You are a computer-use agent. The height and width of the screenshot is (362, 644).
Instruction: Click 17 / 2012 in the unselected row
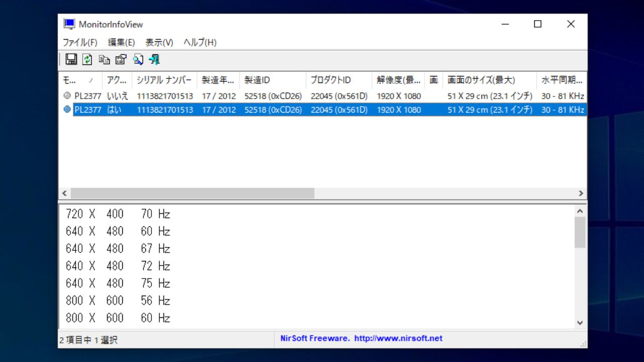[x=219, y=96]
